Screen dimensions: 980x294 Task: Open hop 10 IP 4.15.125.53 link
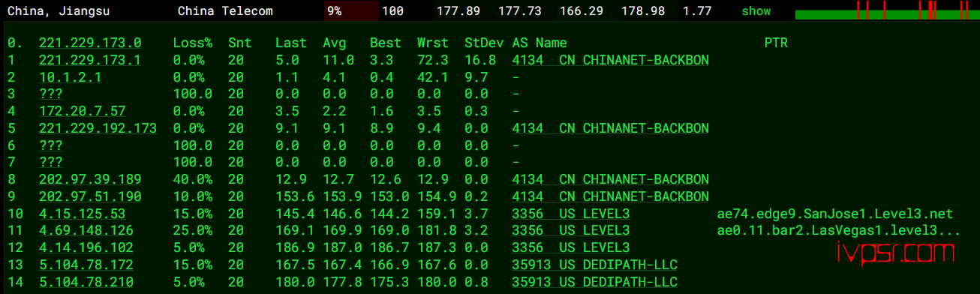pyautogui.click(x=83, y=214)
